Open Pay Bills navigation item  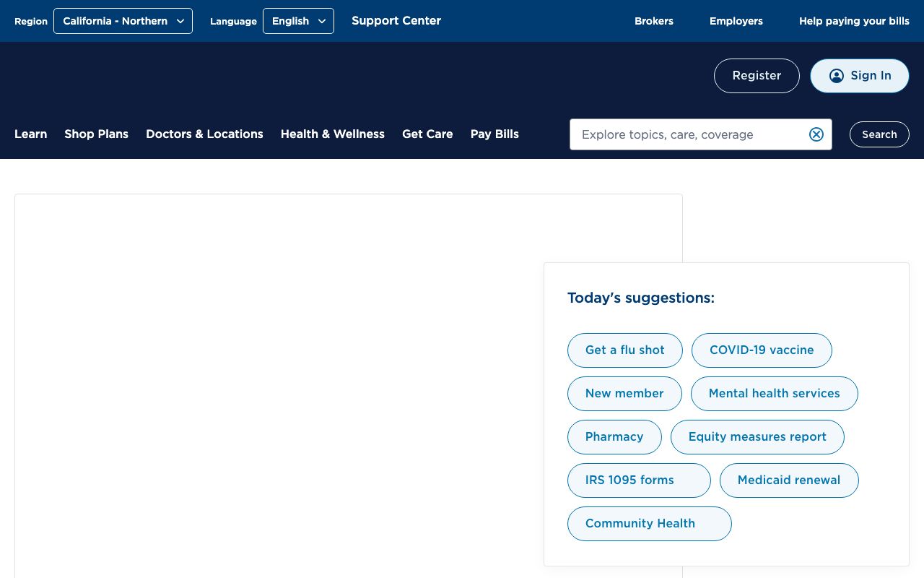[x=494, y=134]
